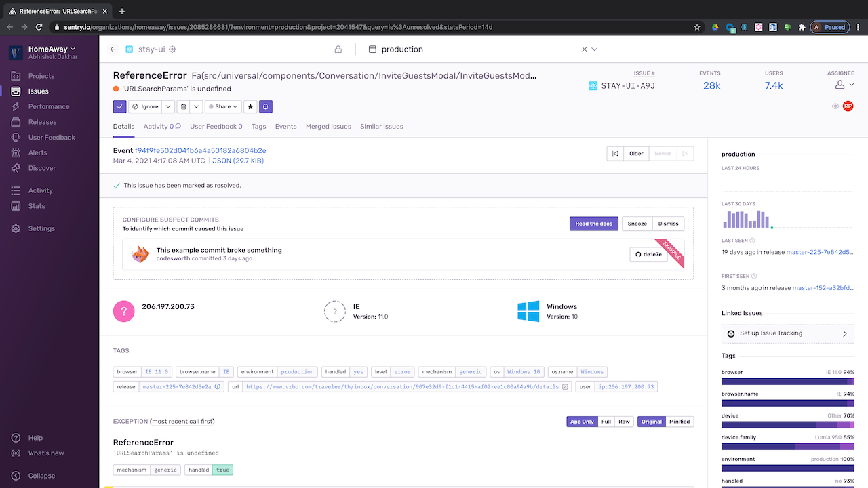Open the Merged Issues tab
This screenshot has width=868, height=488.
point(328,127)
